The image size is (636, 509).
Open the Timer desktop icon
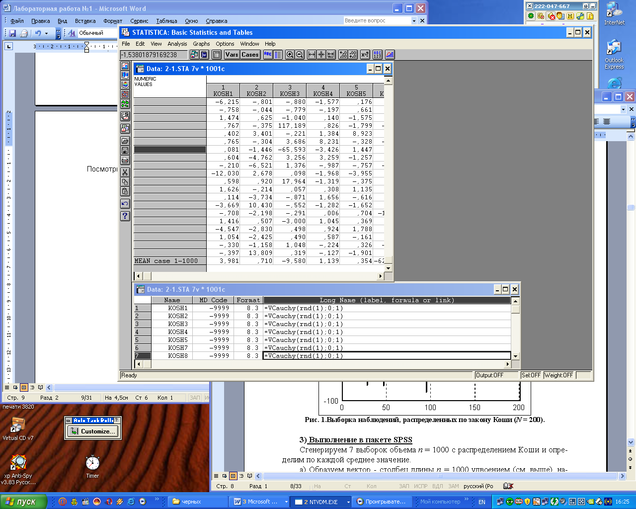coord(92,464)
